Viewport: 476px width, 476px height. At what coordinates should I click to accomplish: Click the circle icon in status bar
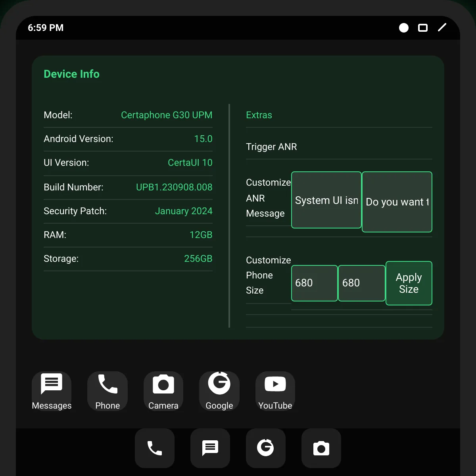[x=404, y=28]
